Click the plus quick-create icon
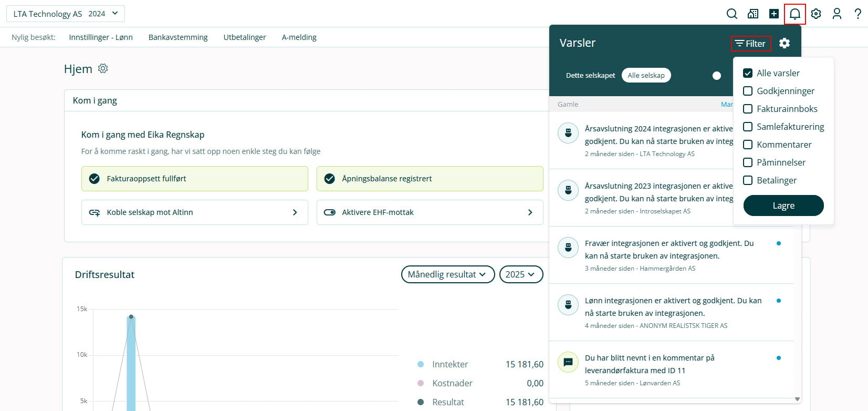Screen dimensions: 868x411 774,14
